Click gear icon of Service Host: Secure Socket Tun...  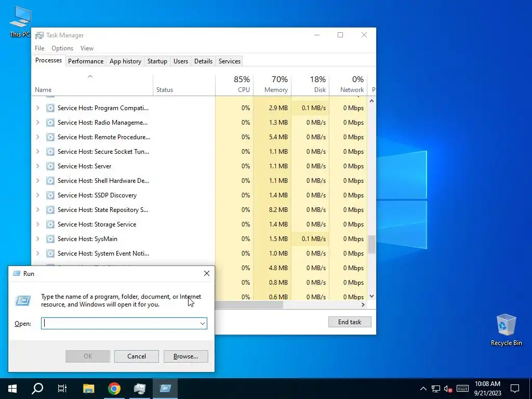pos(50,152)
